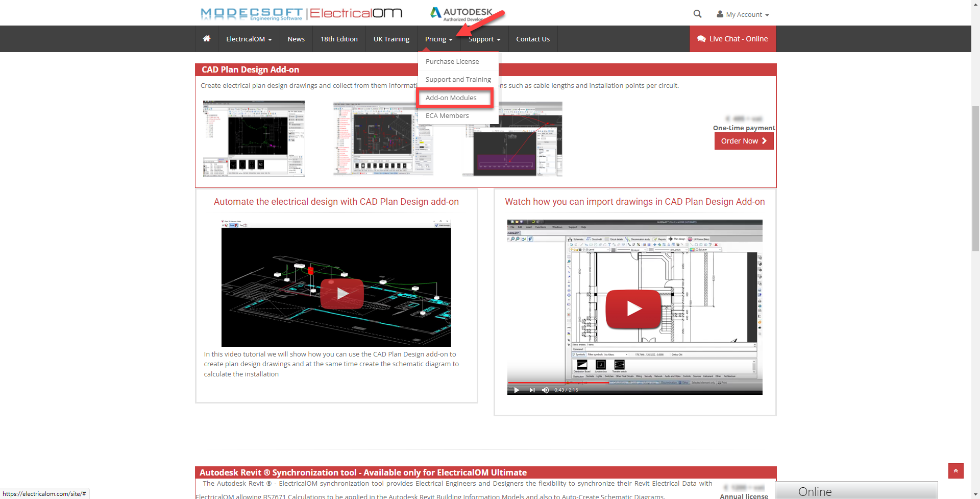980x499 pixels.
Task: Click the Home icon in navbar
Action: tap(207, 39)
